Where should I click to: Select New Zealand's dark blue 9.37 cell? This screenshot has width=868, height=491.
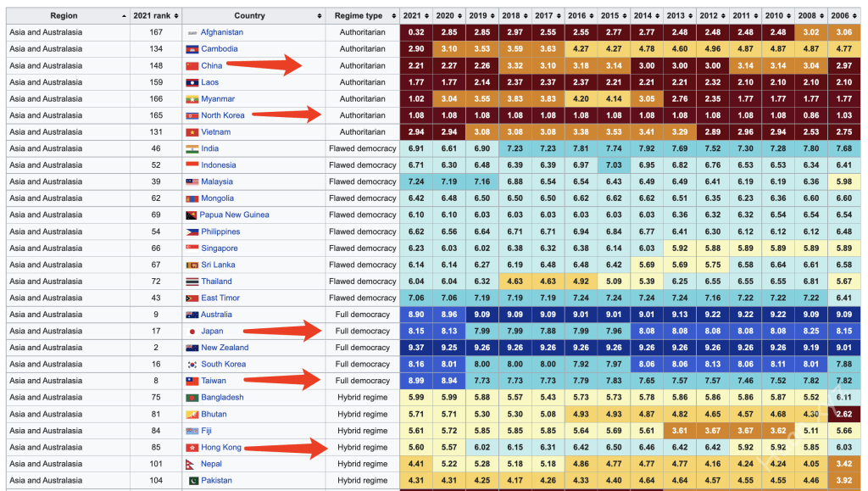[415, 348]
